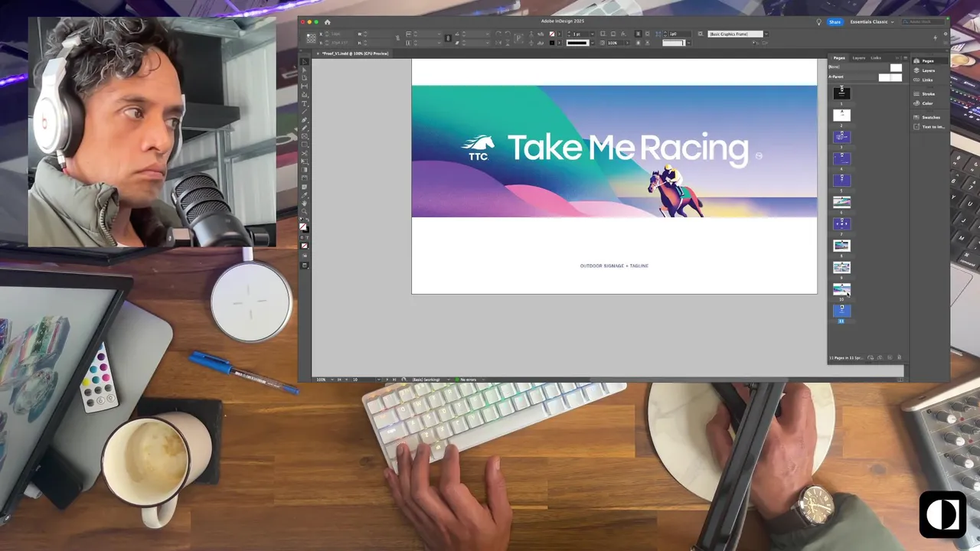Open Pages in the collapsed panel dock
The height and width of the screenshot is (551, 980).
(x=927, y=60)
